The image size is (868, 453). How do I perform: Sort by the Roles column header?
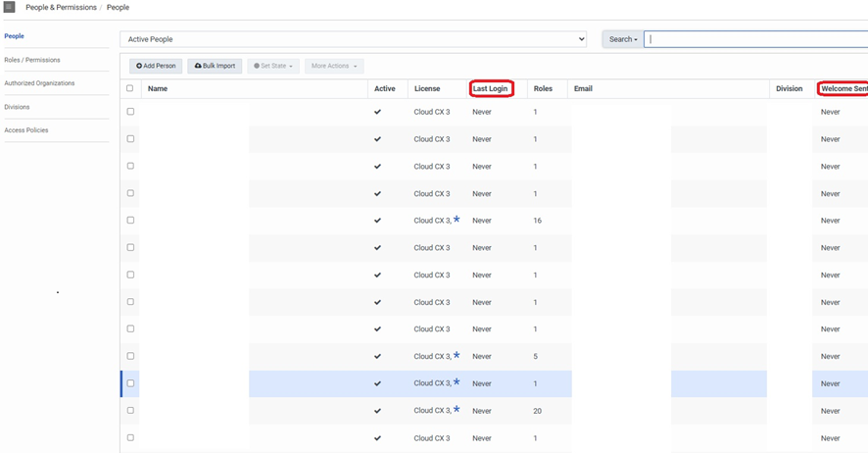[x=543, y=88]
